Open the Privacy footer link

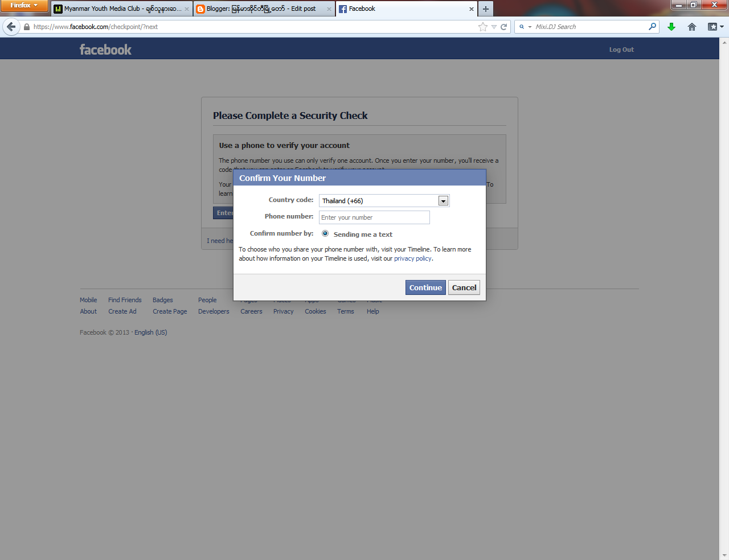point(284,311)
